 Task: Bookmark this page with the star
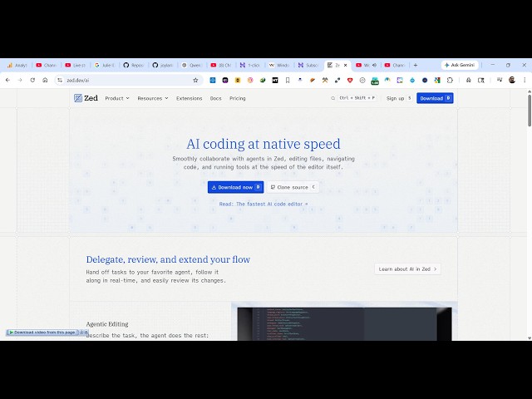pyautogui.click(x=195, y=80)
